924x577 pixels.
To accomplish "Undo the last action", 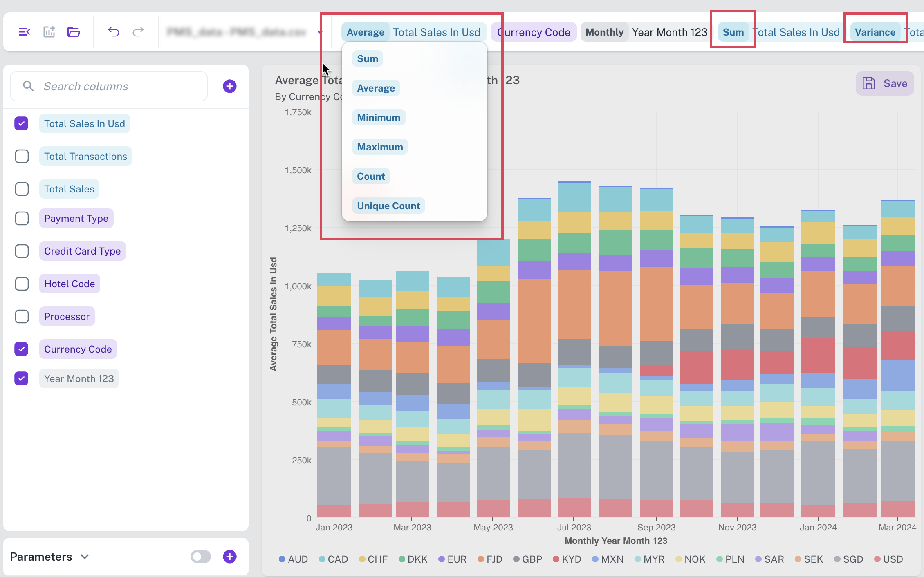I will (x=114, y=32).
